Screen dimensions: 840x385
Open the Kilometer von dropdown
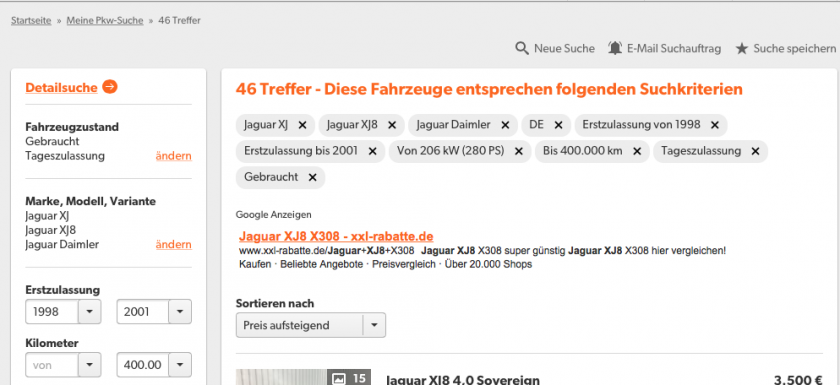point(63,365)
